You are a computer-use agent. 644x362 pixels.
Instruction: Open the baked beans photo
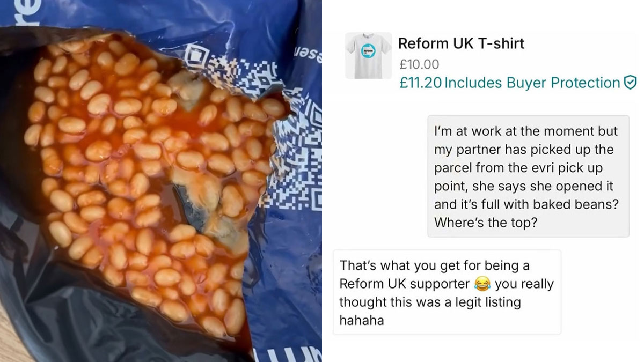click(x=161, y=181)
